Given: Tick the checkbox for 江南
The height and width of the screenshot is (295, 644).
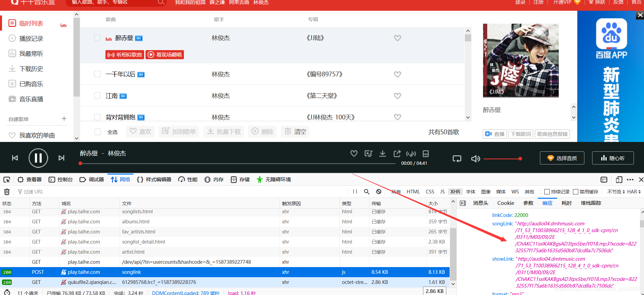Looking at the screenshot, I should point(97,96).
